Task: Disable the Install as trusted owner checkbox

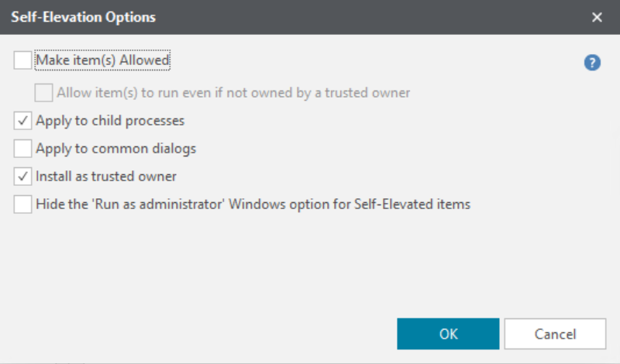Action: point(22,177)
